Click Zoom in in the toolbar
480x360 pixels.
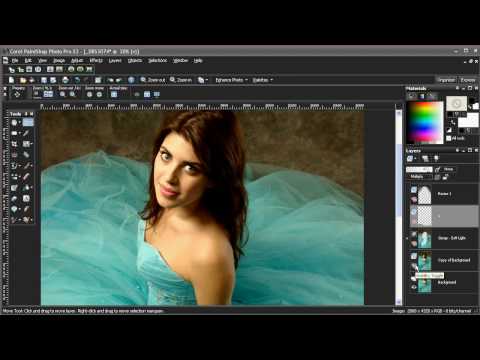pos(181,80)
